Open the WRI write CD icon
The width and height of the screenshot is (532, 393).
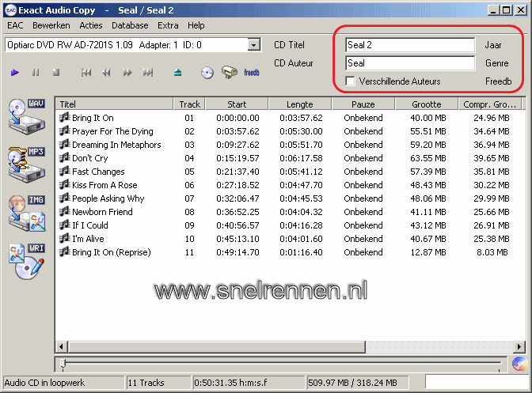[27, 261]
